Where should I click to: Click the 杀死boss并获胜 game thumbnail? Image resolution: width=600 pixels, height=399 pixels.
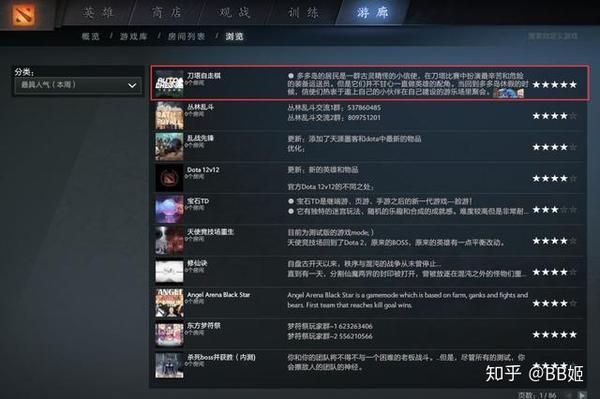tap(169, 365)
